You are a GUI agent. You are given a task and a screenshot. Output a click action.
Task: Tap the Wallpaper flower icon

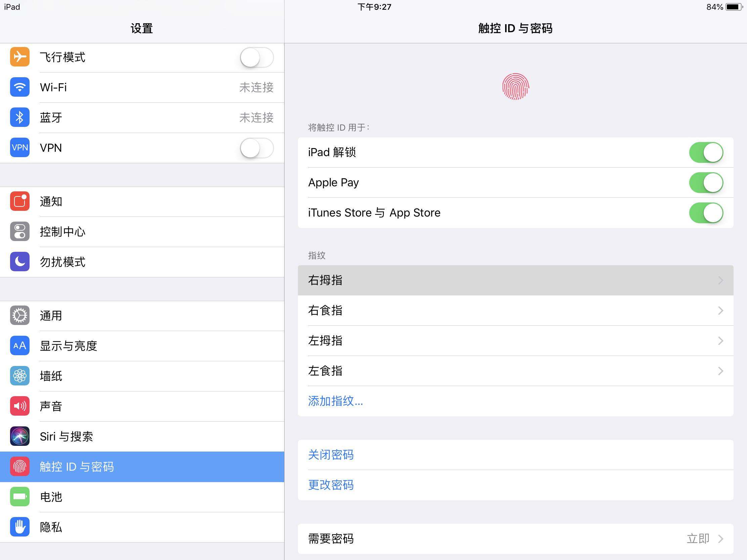pos(19,376)
